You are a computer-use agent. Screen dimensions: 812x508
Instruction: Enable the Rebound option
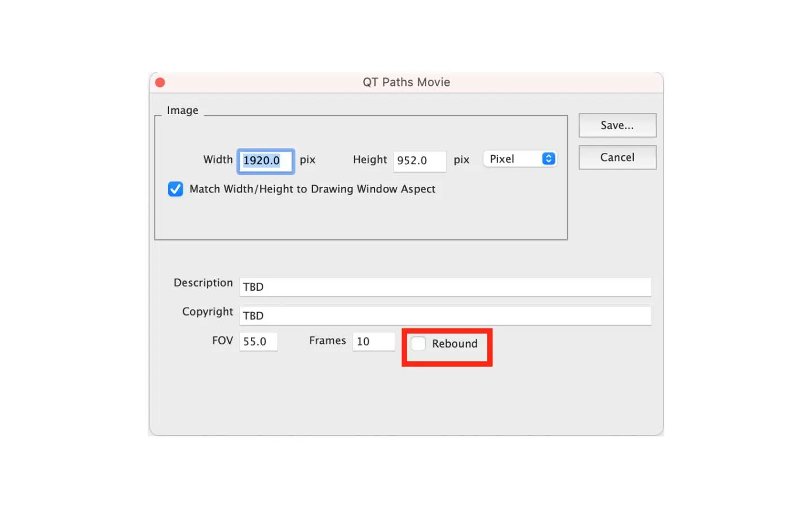click(x=418, y=343)
